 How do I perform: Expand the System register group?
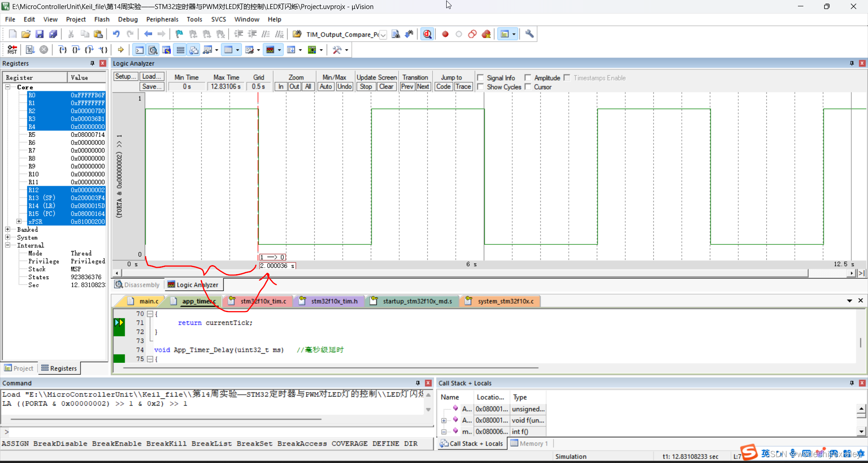(8, 237)
